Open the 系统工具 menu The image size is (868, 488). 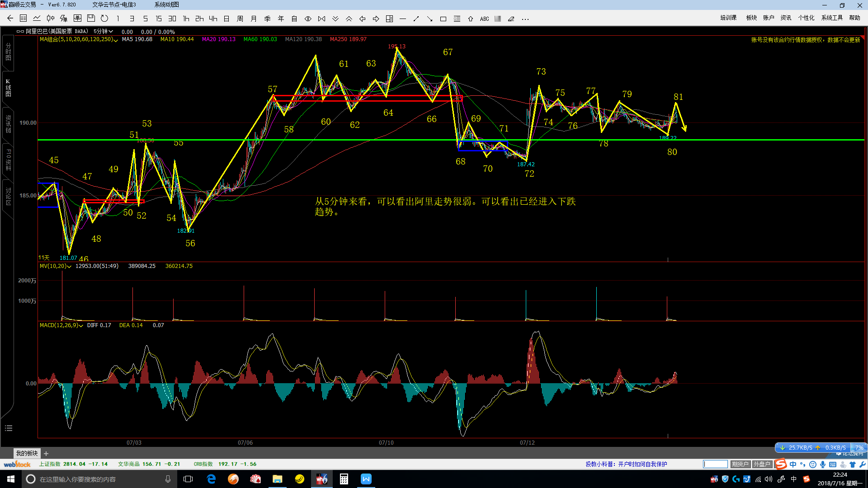click(832, 18)
